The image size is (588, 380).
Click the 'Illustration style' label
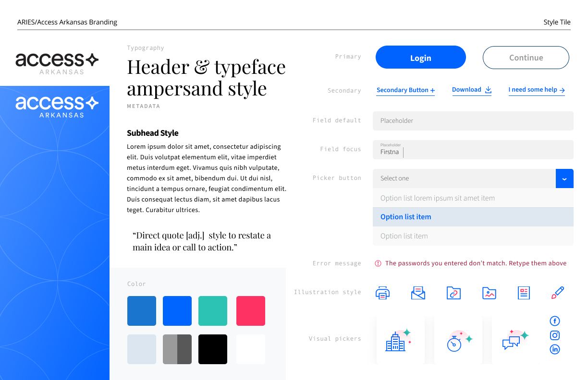click(x=328, y=292)
